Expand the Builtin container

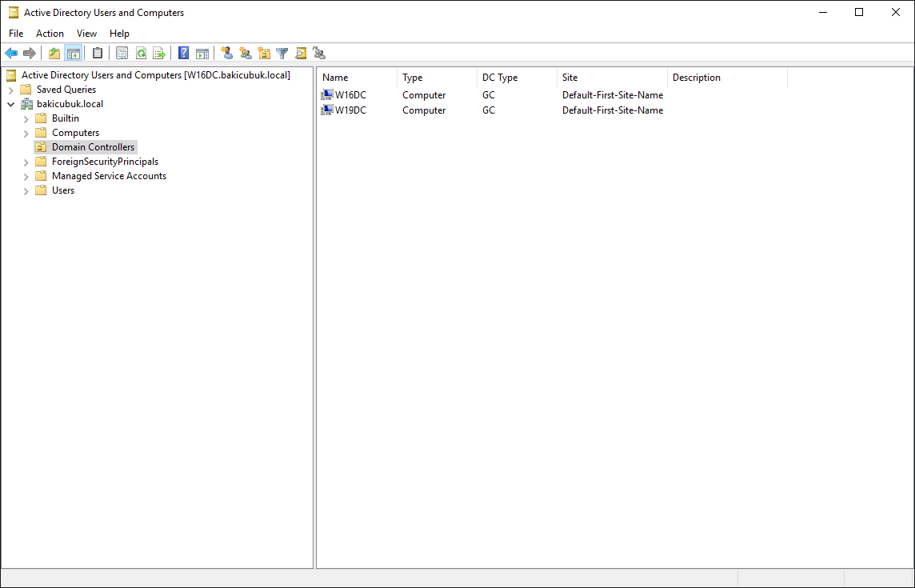(x=26, y=118)
